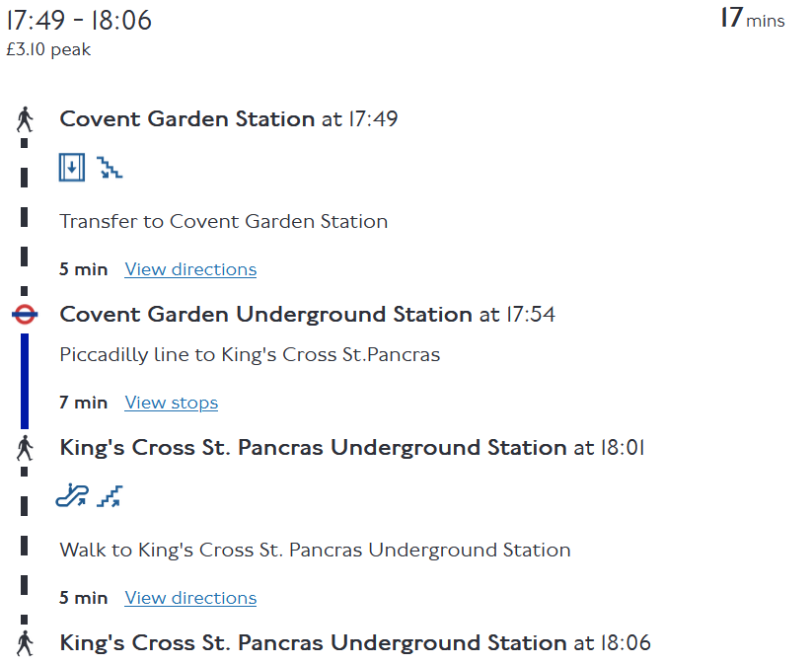
Task: Open View directions for King's Cross walk
Action: pyautogui.click(x=190, y=598)
